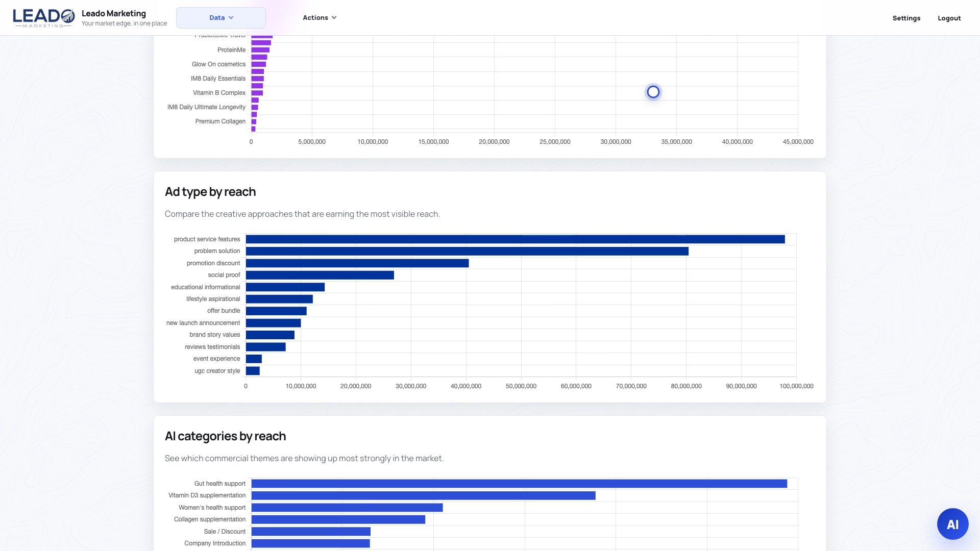Click the social proof bar
Viewport: 980px width, 551px height.
(320, 275)
